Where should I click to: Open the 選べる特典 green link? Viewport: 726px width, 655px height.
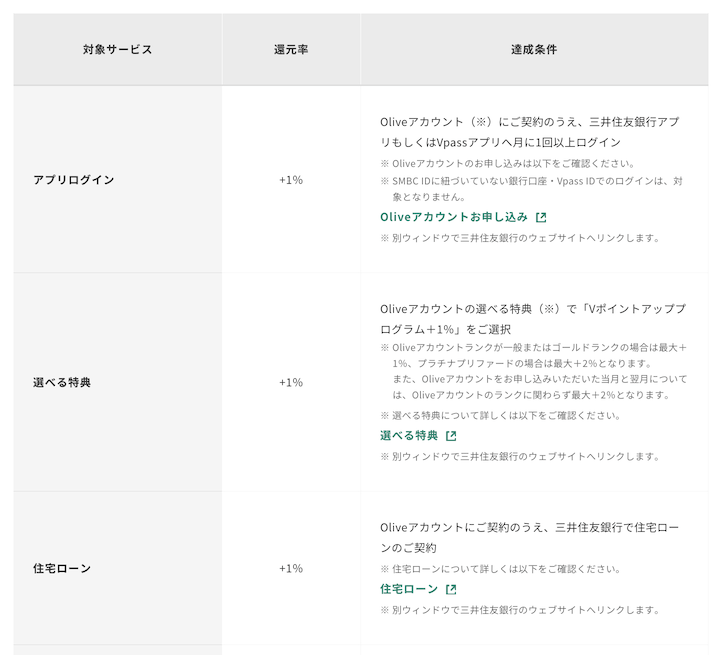pyautogui.click(x=409, y=436)
